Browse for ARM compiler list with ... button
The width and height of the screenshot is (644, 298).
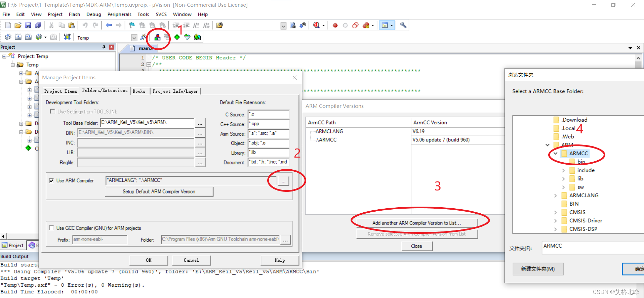283,181
